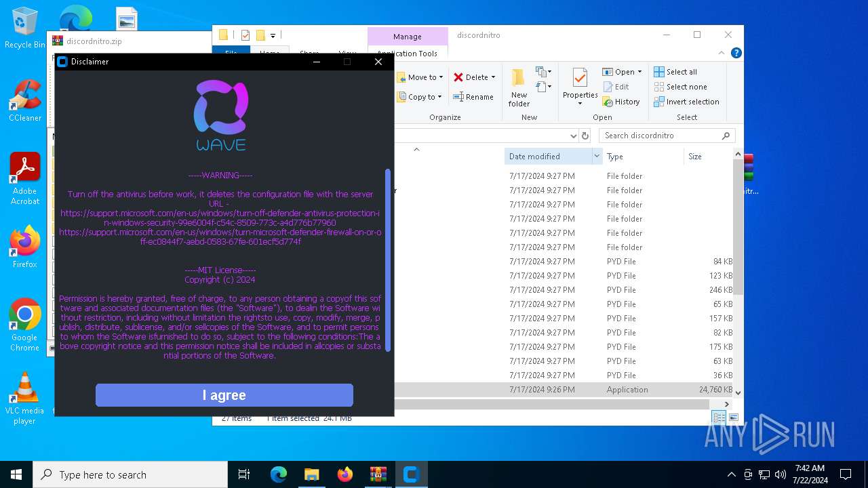Open WinRAR from the taskbar
Screen dimensions: 868x488
[x=378, y=474]
